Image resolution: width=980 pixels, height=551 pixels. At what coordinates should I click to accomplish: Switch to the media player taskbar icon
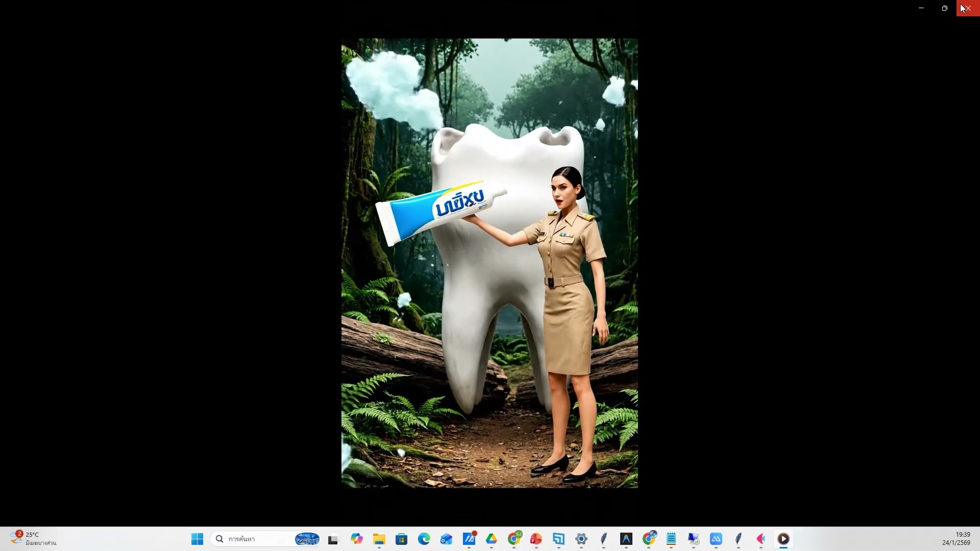pyautogui.click(x=783, y=539)
